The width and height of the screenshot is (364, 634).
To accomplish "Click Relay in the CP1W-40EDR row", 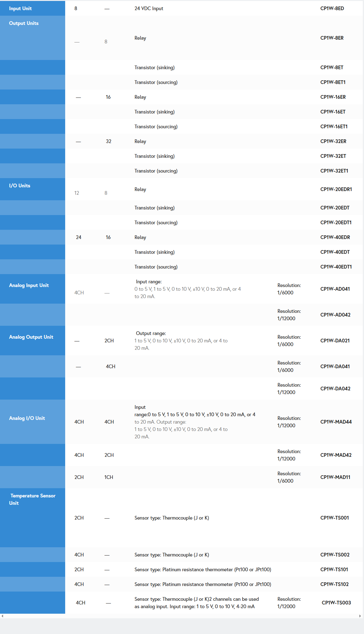I will [140, 237].
